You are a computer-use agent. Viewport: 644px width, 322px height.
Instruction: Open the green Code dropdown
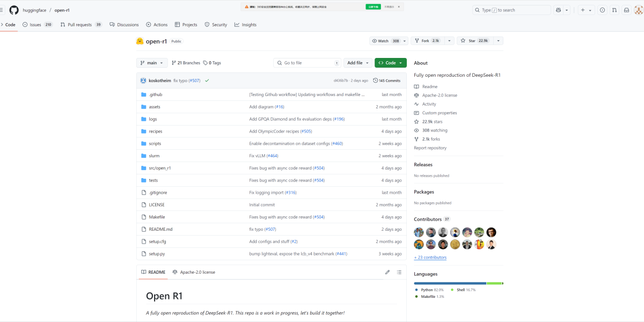click(x=391, y=63)
